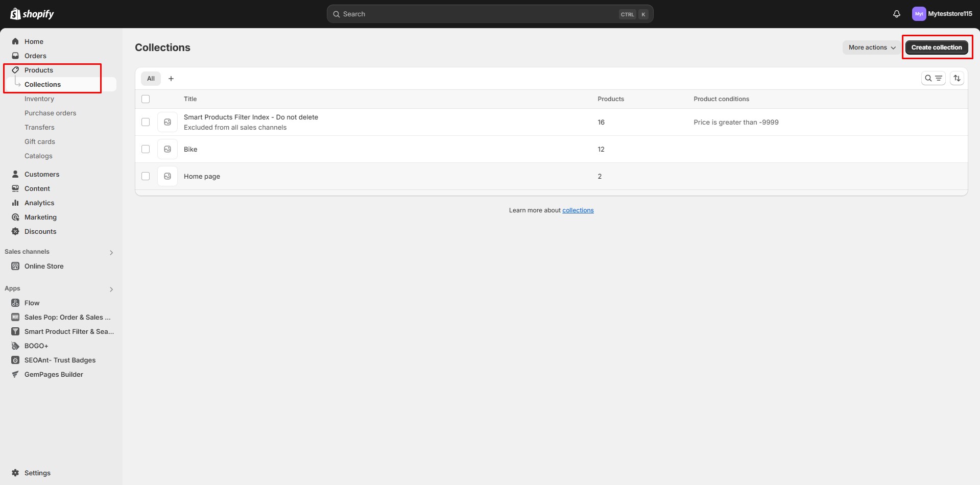The width and height of the screenshot is (980, 485).
Task: Open the More actions dropdown
Action: click(x=871, y=47)
